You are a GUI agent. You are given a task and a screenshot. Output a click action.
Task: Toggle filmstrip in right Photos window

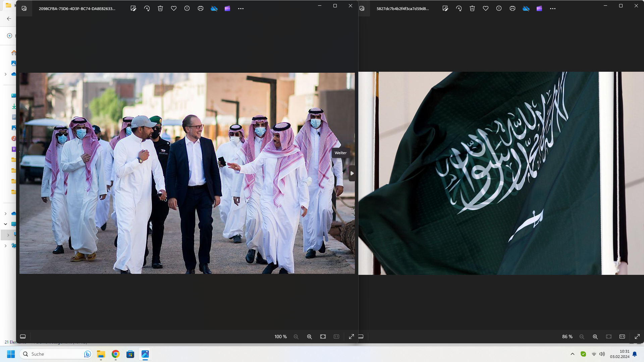361,337
